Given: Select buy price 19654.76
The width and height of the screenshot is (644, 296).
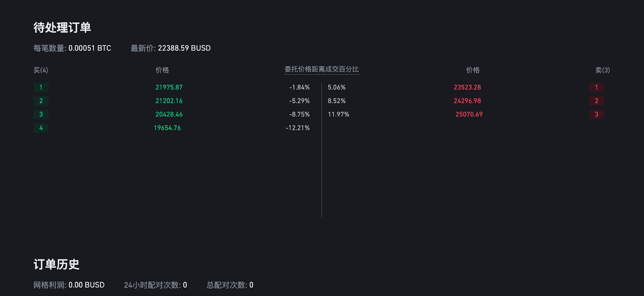Looking at the screenshot, I should (x=167, y=128).
